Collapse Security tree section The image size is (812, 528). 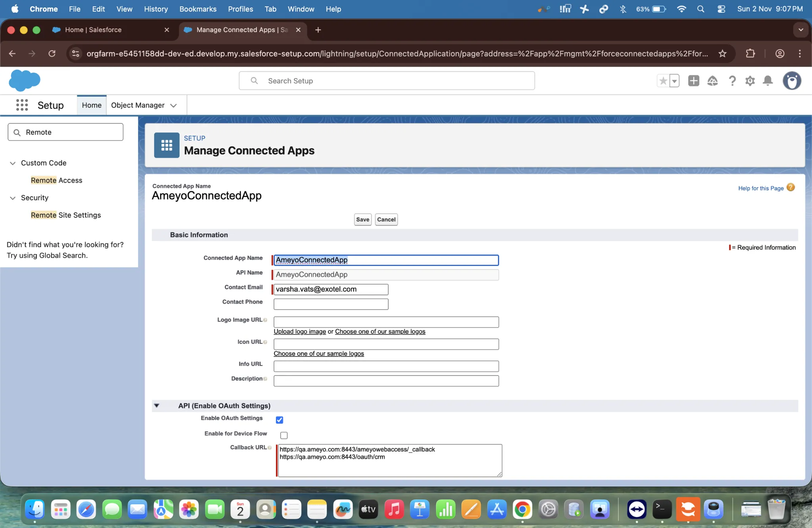pyautogui.click(x=13, y=198)
